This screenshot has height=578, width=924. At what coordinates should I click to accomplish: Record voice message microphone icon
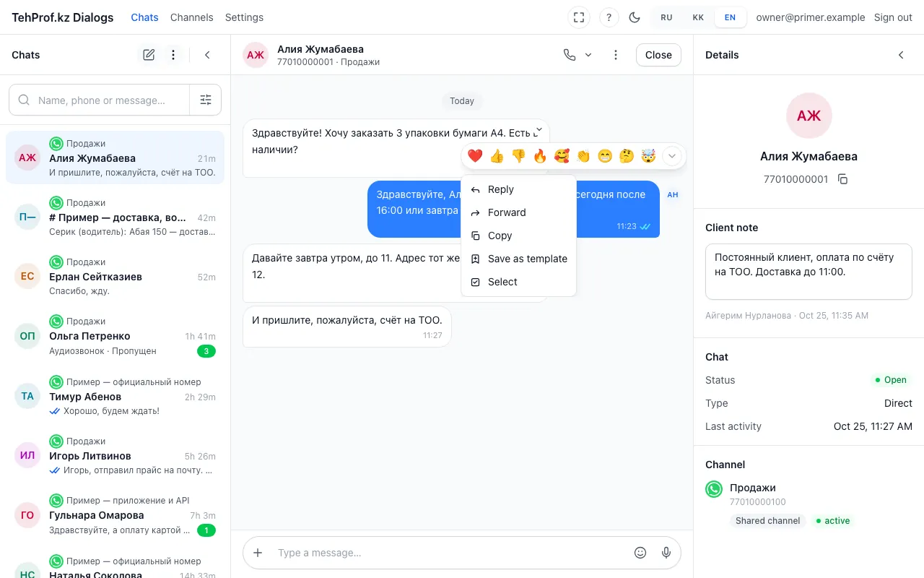[666, 553]
